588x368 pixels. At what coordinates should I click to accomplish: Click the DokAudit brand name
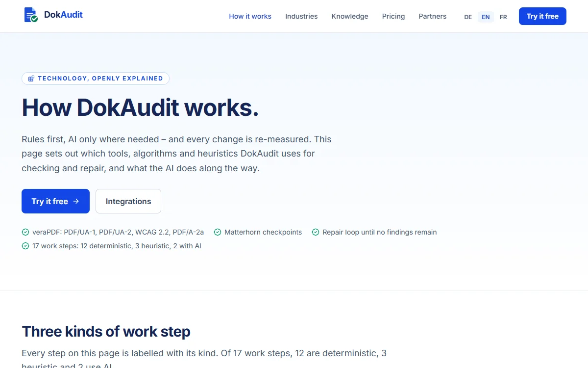pyautogui.click(x=63, y=15)
